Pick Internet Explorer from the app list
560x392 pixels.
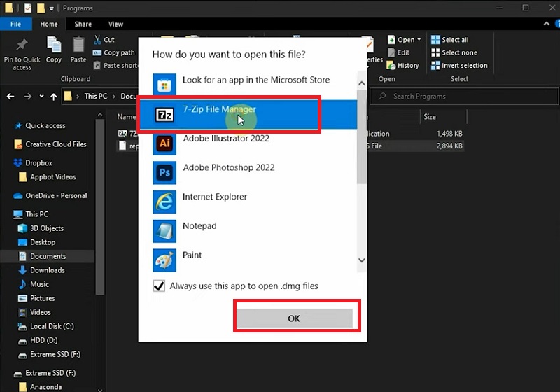point(248,202)
